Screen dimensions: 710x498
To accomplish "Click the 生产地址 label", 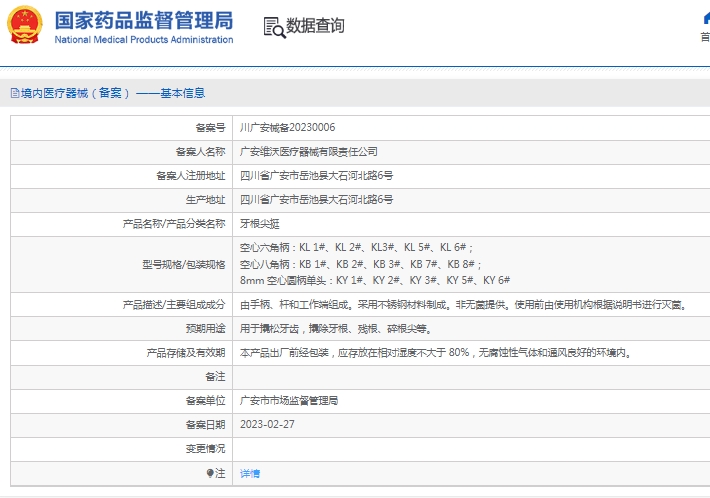I will click(x=205, y=200).
